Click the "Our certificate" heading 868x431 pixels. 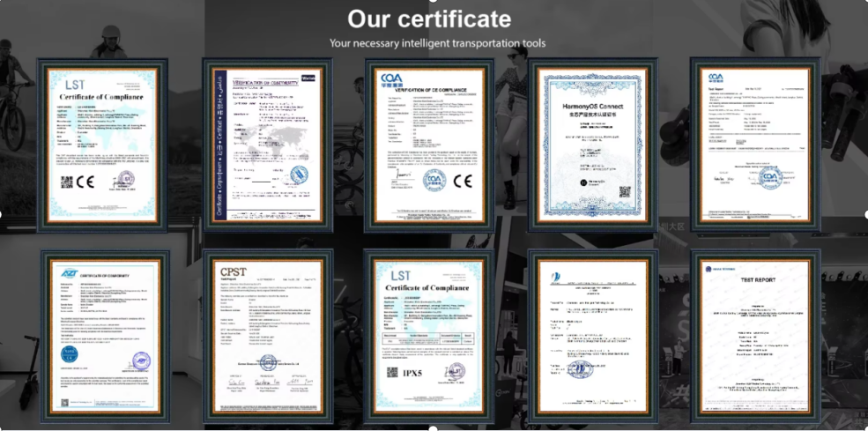click(428, 19)
